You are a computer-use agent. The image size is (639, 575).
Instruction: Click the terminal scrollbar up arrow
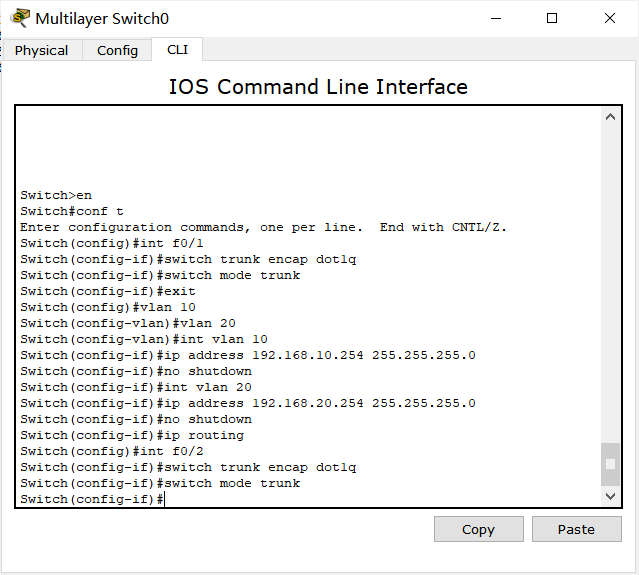610,117
